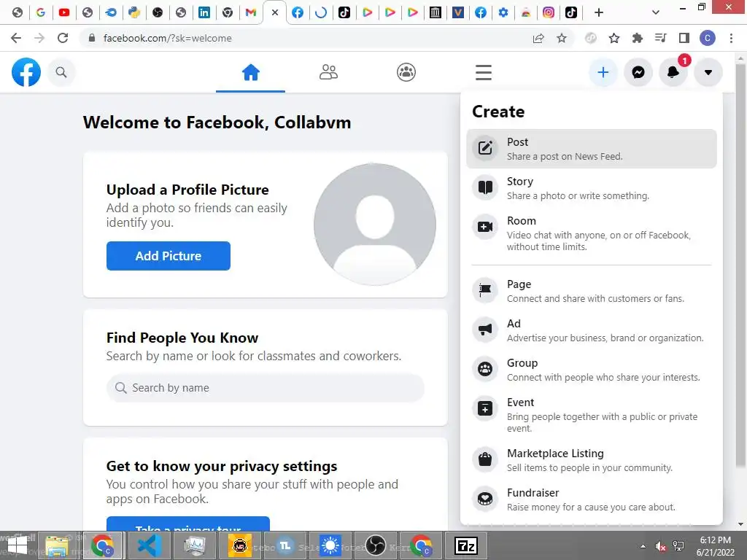Image resolution: width=747 pixels, height=560 pixels.
Task: Open the media control playlist icon
Action: tap(660, 38)
